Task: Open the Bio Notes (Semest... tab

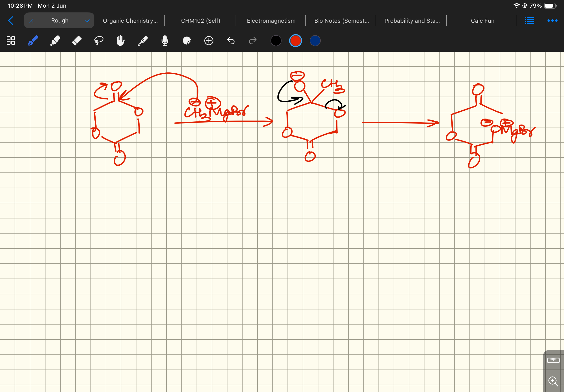Action: (x=342, y=21)
